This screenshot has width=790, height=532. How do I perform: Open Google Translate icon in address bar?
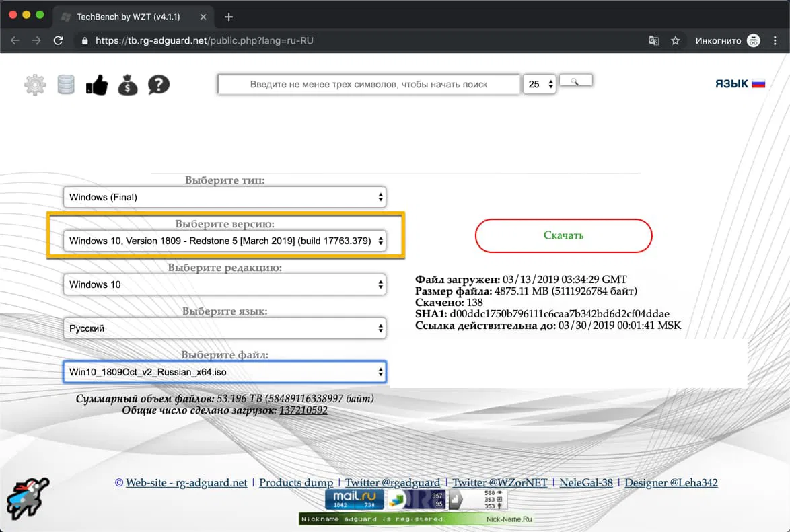[653, 40]
